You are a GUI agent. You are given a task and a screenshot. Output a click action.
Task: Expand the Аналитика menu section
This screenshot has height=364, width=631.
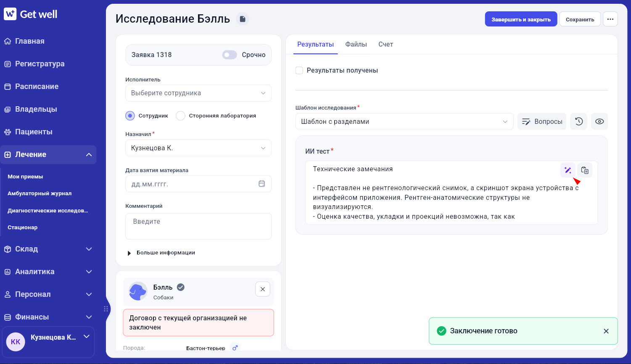click(48, 272)
